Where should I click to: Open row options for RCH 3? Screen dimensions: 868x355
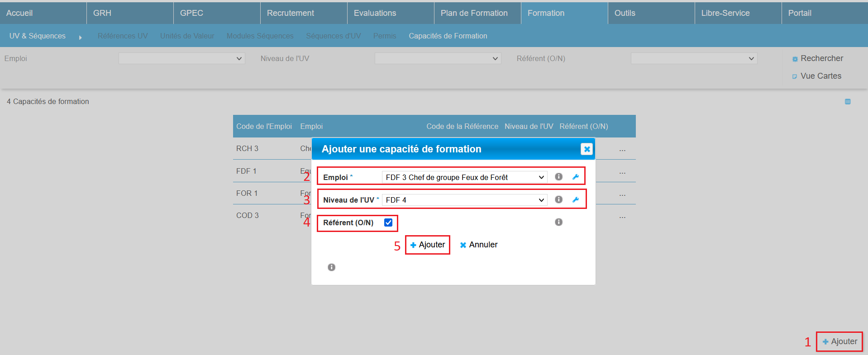click(x=622, y=150)
